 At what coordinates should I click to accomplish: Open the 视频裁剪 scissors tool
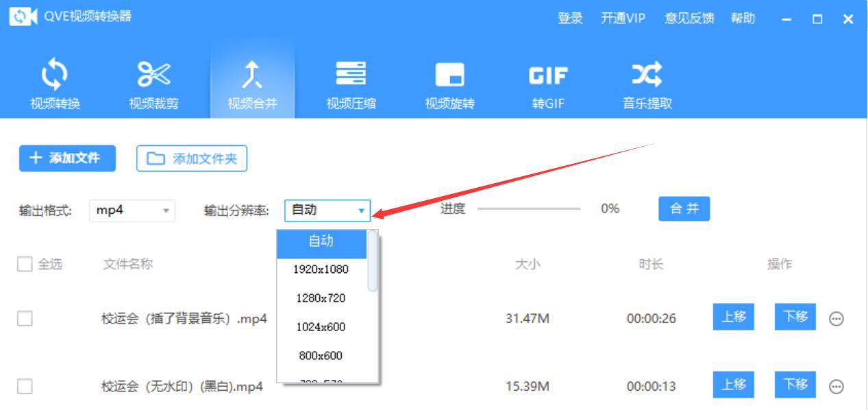point(154,85)
